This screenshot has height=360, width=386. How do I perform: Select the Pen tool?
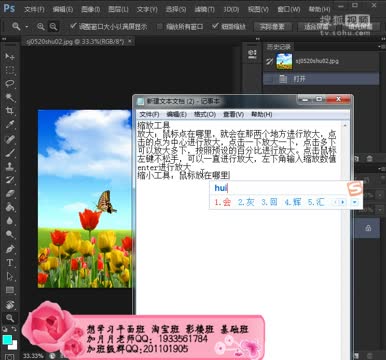click(x=10, y=249)
